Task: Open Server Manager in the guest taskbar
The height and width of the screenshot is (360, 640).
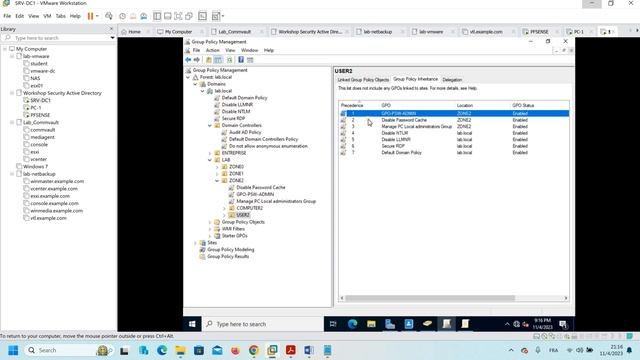Action: pyautogui.click(x=390, y=324)
